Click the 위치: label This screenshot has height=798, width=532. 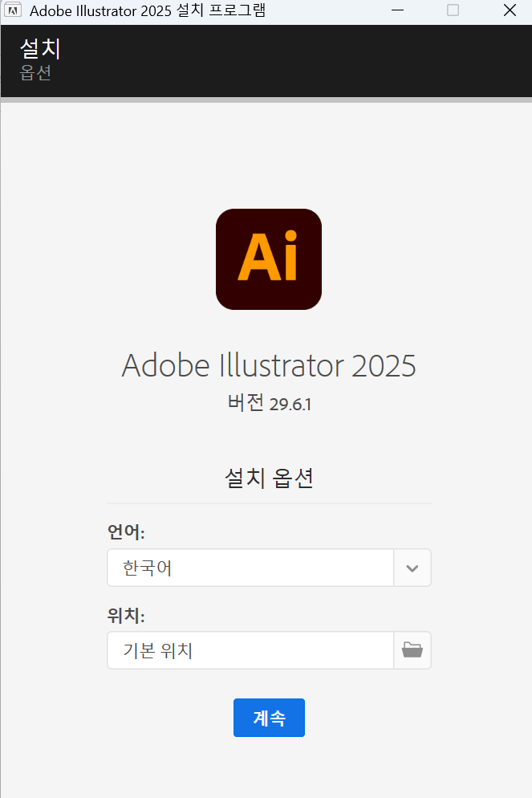[x=126, y=615]
